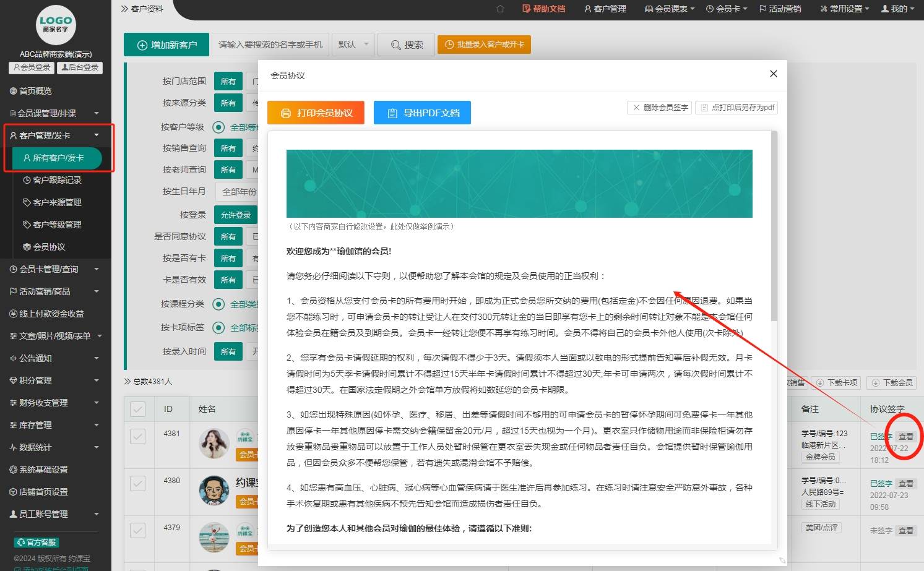The width and height of the screenshot is (924, 571).
Task: Click the home icon in top bar
Action: (500, 9)
